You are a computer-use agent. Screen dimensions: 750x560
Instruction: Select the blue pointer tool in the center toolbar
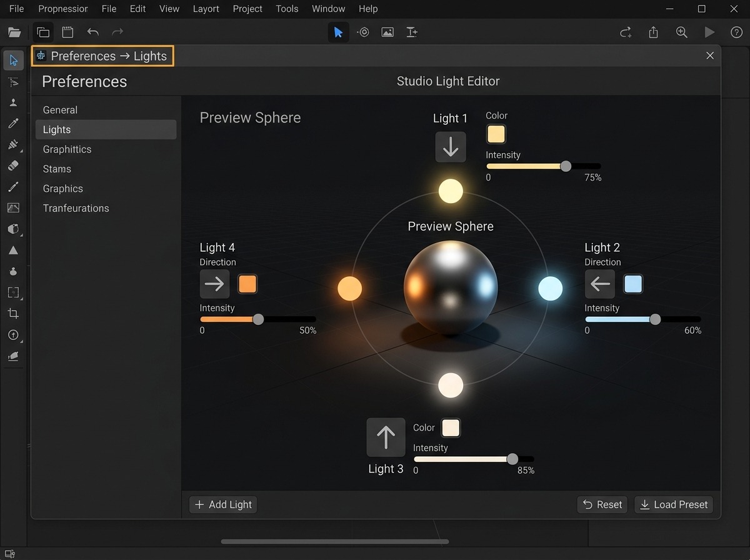[338, 32]
